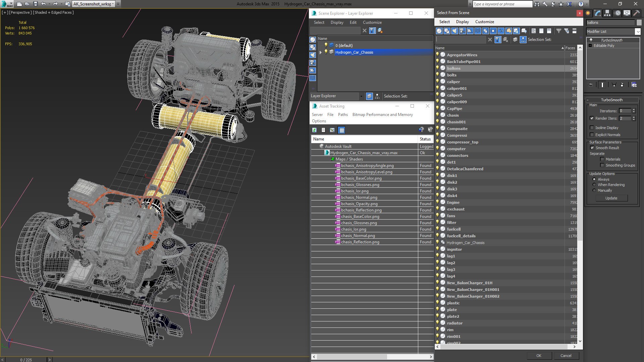Open the 3ds Max application menu logo
This screenshot has height=362, width=644.
pos(7,4)
